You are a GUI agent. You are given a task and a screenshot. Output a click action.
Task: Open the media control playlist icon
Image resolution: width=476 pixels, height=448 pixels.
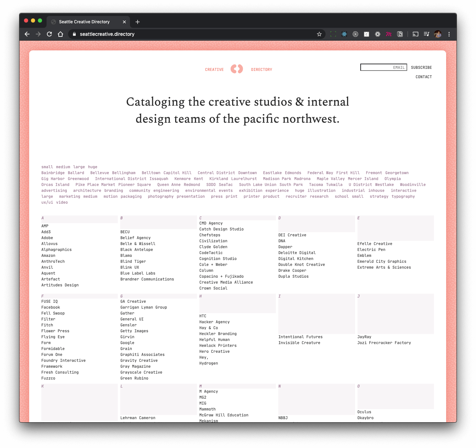(427, 34)
